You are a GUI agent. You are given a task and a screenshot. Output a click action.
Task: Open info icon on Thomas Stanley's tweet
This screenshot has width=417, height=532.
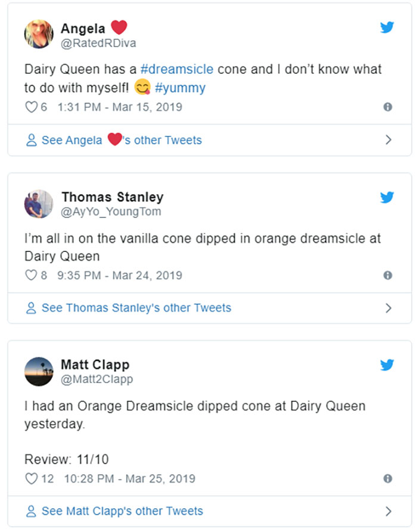[x=388, y=275]
